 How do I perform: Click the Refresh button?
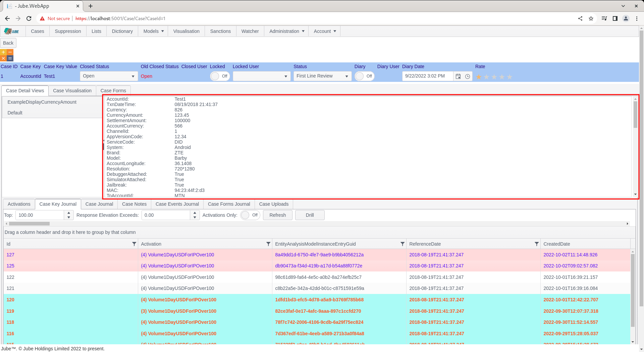click(278, 215)
